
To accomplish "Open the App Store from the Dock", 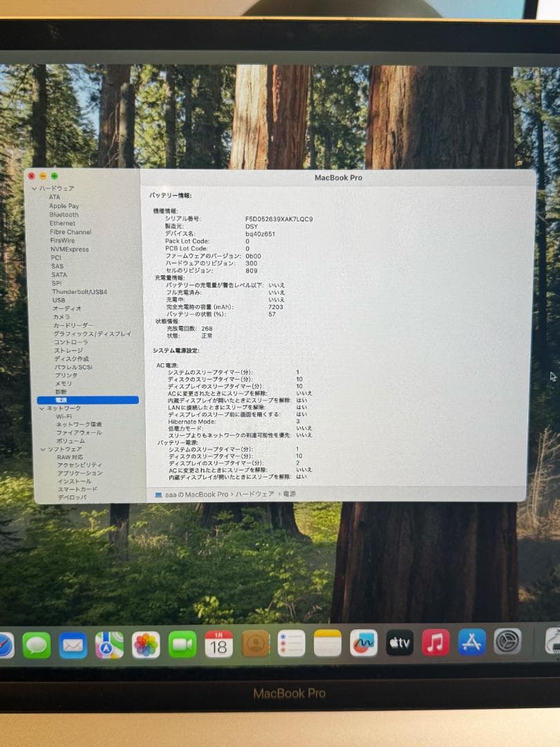I will [471, 643].
